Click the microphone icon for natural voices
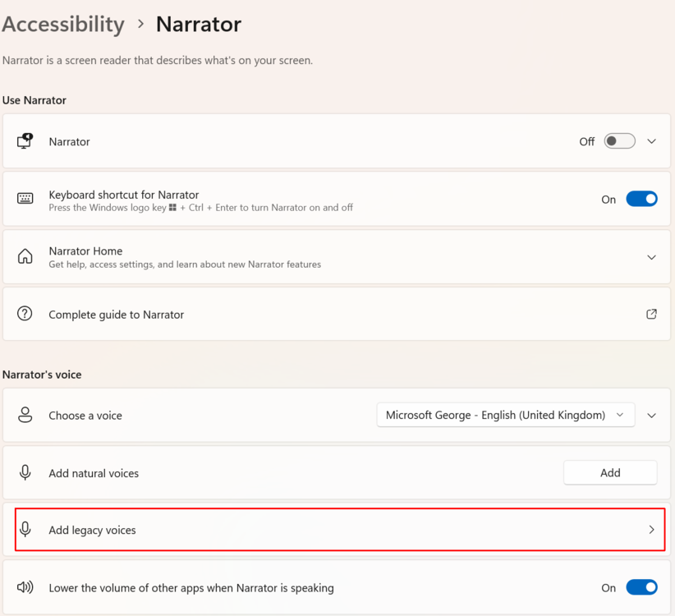Viewport: 675px width, 616px height. coord(25,472)
